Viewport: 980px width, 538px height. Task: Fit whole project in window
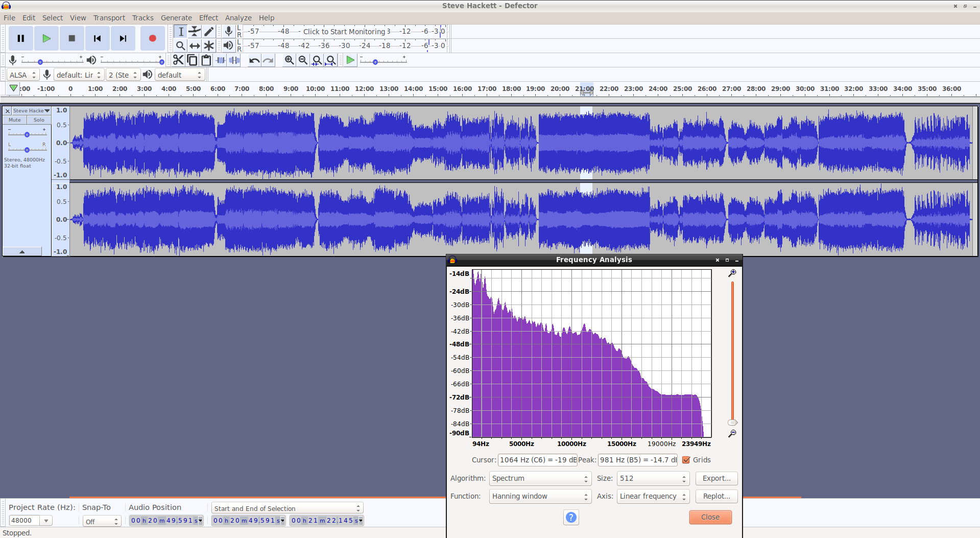point(330,60)
